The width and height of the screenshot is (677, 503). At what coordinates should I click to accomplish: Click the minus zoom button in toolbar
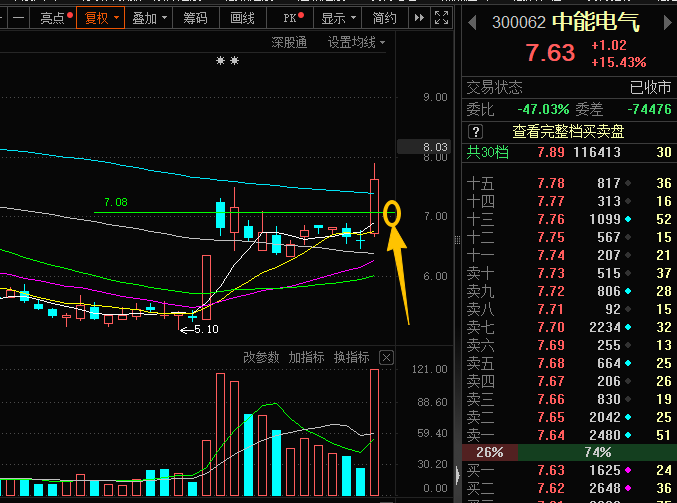pyautogui.click(x=19, y=18)
